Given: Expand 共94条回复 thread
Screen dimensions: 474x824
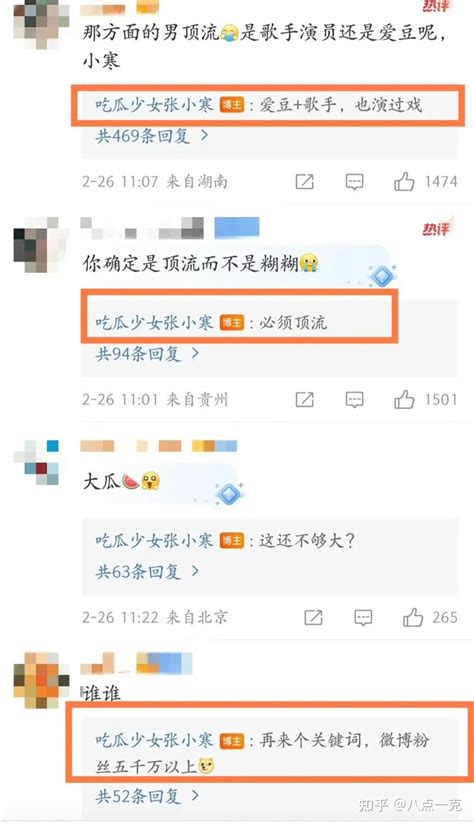Looking at the screenshot, I should point(147,354).
